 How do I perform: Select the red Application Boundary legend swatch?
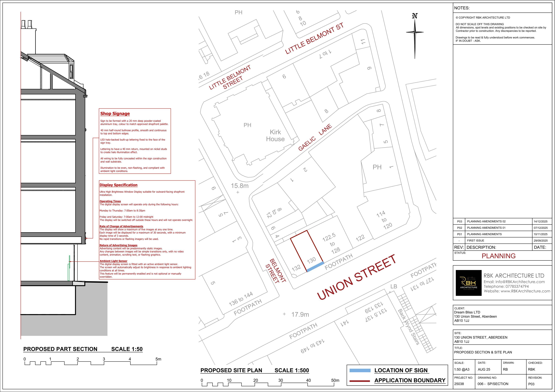pyautogui.click(x=360, y=381)
